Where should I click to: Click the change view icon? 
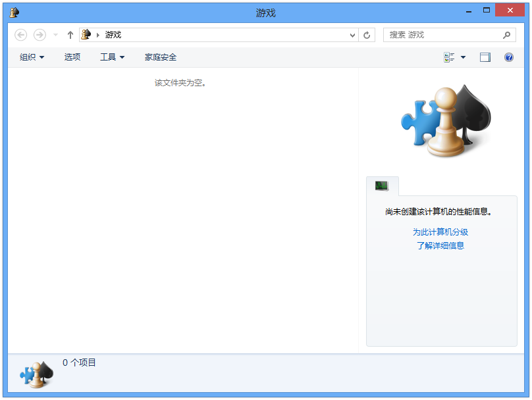[x=449, y=57]
